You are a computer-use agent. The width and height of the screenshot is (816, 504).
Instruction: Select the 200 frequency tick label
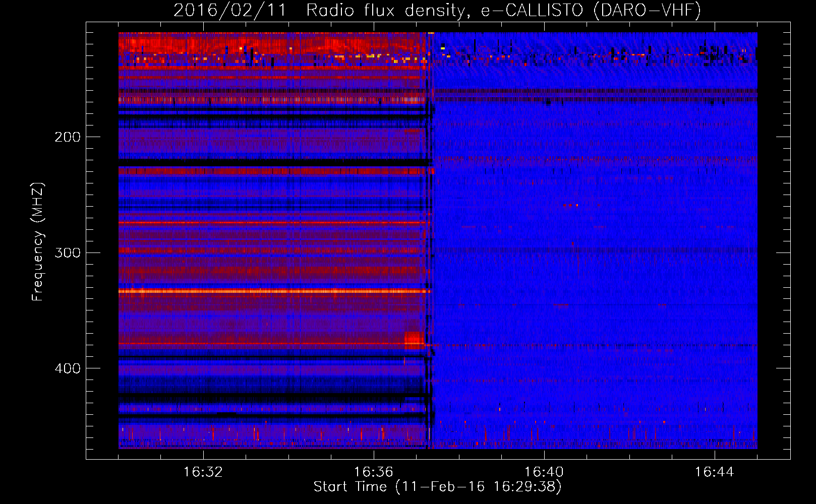(68, 137)
